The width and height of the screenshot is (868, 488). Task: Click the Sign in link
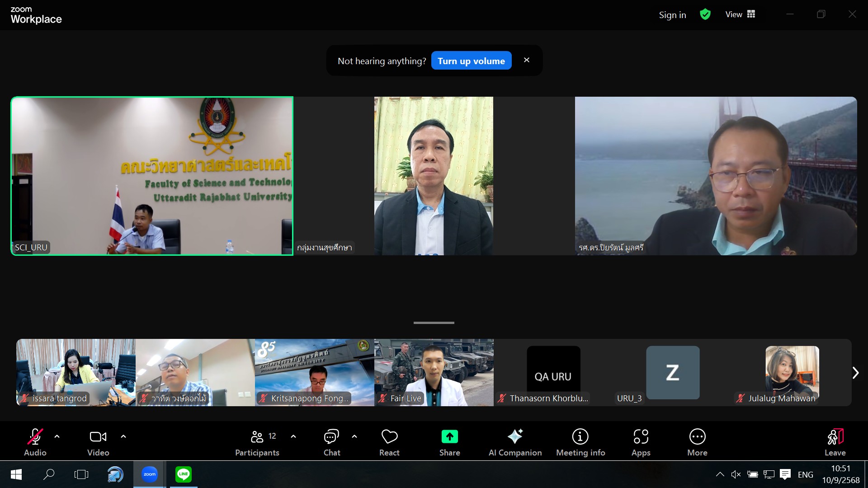672,15
